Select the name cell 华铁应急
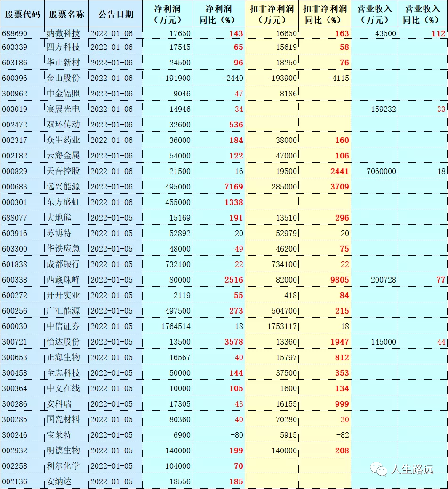This screenshot has width=448, height=489. [66, 249]
